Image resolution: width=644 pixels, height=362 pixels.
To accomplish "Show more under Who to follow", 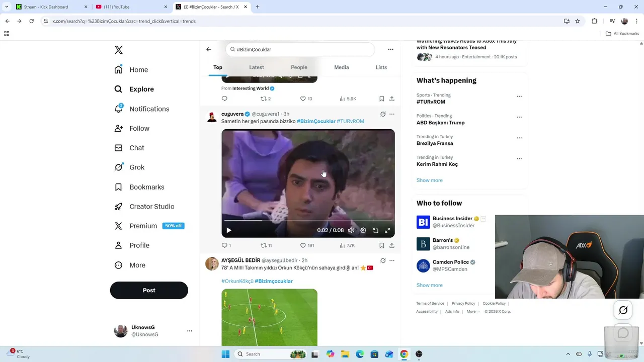I will coord(430,285).
